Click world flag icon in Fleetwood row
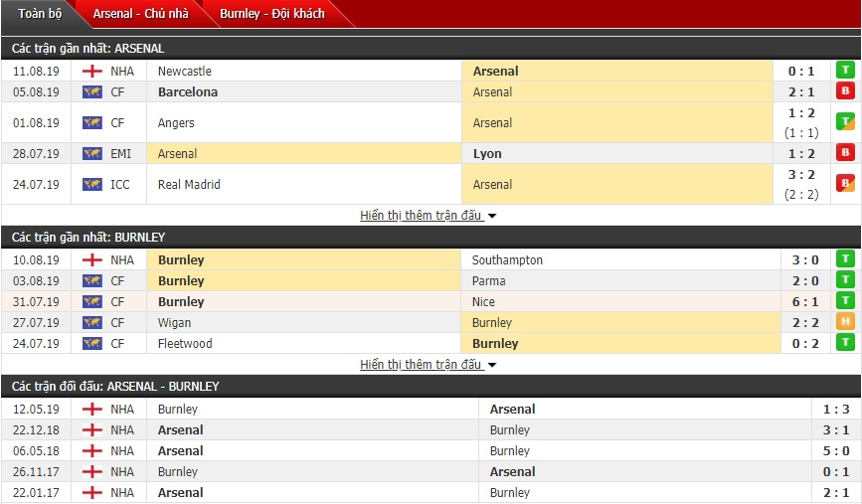The image size is (862, 504). tap(92, 344)
